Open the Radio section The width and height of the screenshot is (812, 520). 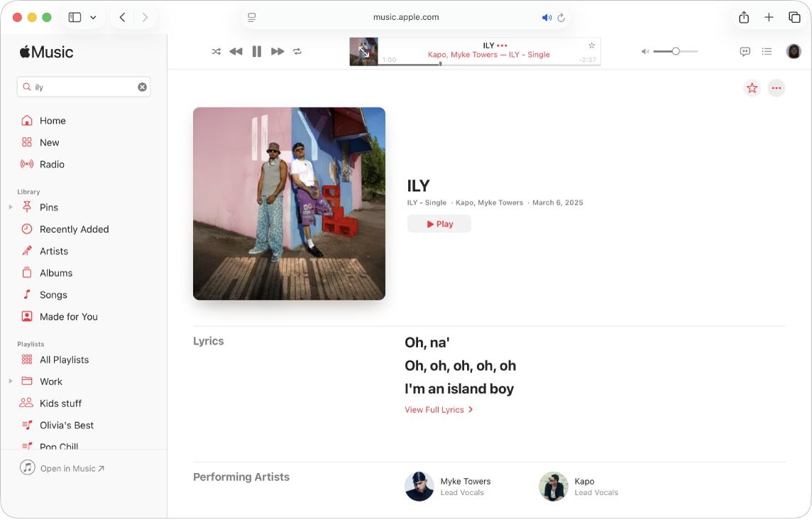tap(52, 164)
